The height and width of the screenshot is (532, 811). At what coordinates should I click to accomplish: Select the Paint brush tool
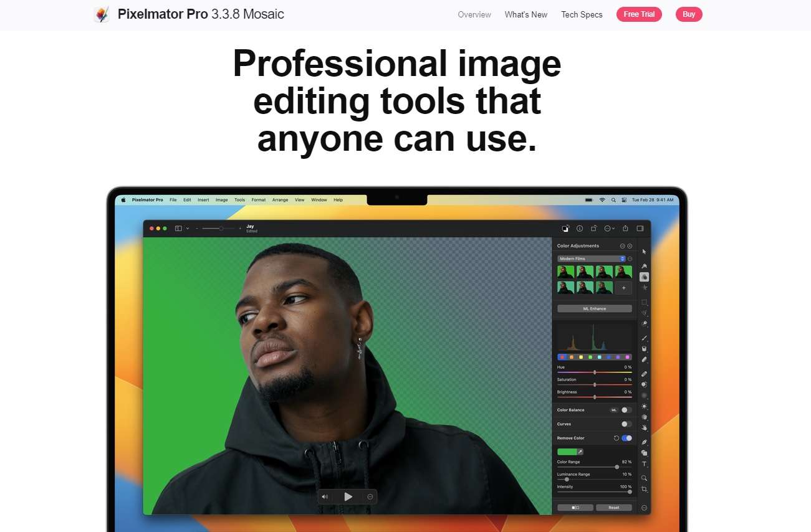click(644, 338)
